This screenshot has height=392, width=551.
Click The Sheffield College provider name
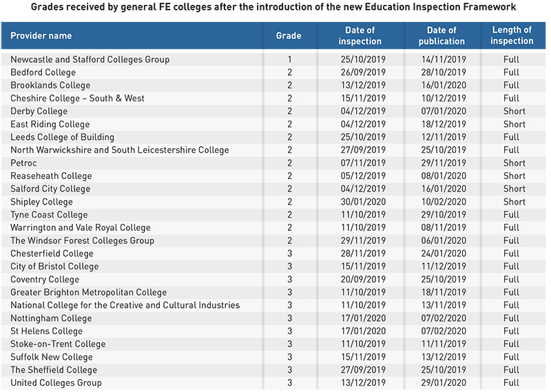click(x=54, y=370)
